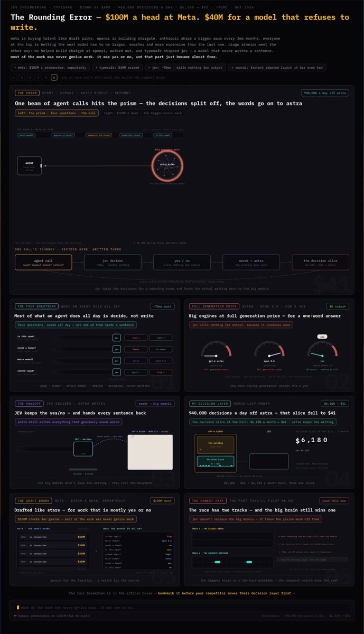Image resolution: width=364 pixels, height=634 pixels.
Task: Click the '$100M each' badge
Action: [162, 500]
